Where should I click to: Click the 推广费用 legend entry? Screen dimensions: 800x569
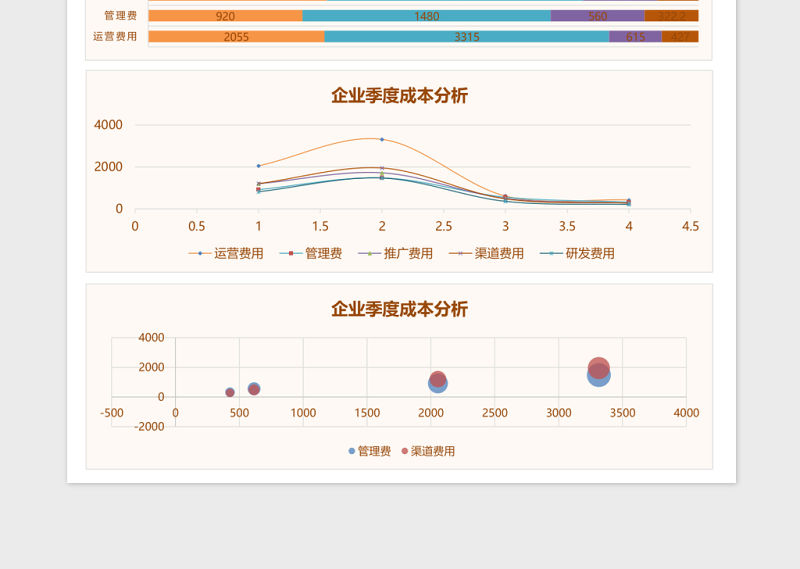407,254
